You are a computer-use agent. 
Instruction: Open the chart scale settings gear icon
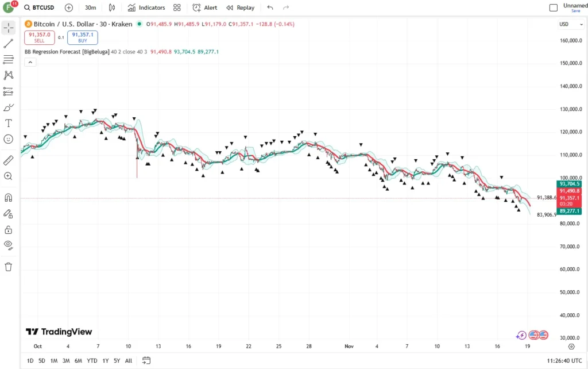pos(571,347)
